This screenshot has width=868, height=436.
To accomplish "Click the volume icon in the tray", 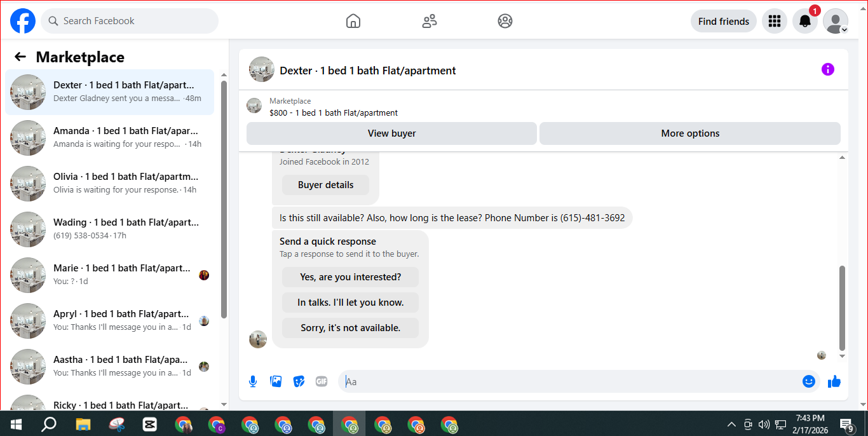I will pyautogui.click(x=764, y=425).
